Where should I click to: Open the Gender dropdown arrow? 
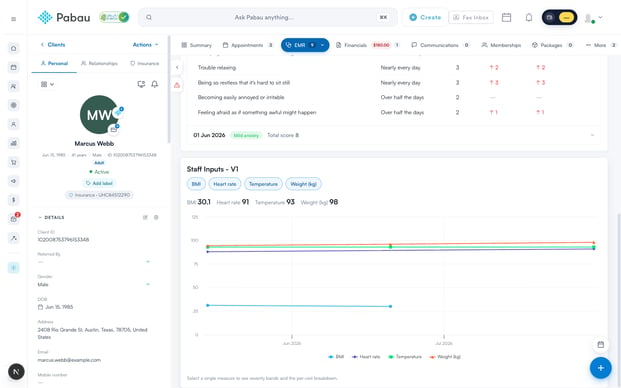coord(148,284)
